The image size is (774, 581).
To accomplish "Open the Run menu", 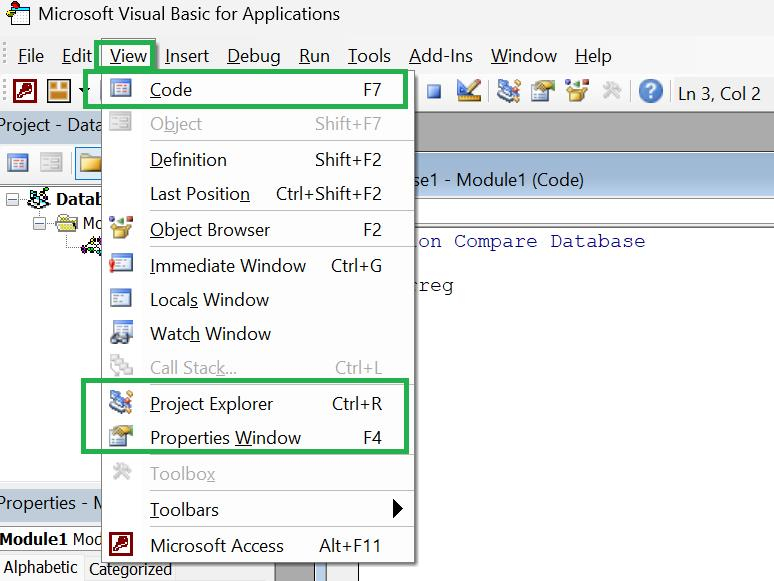I will point(314,56).
